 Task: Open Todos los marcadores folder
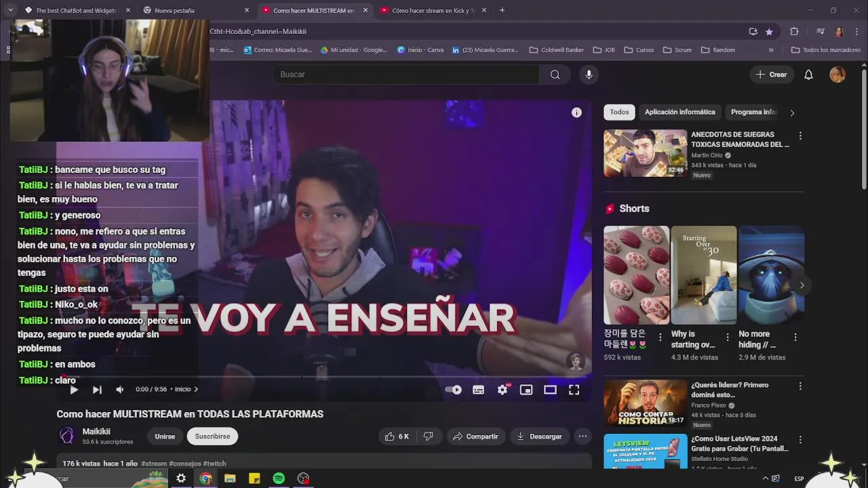point(825,50)
